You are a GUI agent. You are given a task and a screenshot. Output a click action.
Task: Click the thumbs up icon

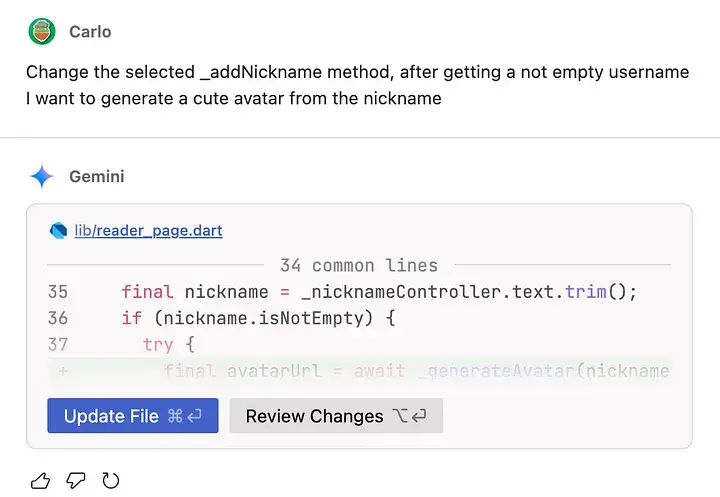coord(40,481)
